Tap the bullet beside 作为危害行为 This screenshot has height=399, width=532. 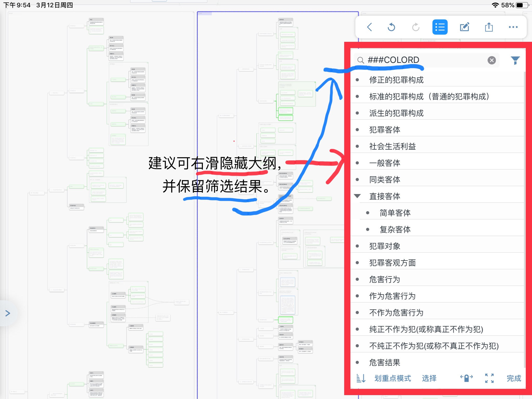click(357, 296)
